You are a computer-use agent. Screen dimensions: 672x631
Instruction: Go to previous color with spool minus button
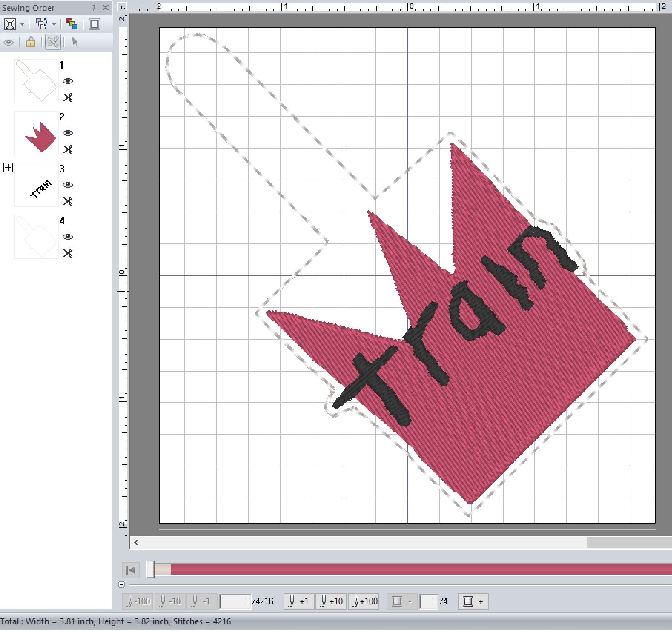point(402,601)
